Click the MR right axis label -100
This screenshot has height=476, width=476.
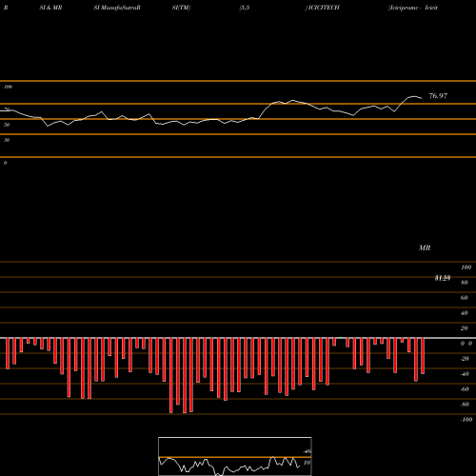tap(466, 420)
